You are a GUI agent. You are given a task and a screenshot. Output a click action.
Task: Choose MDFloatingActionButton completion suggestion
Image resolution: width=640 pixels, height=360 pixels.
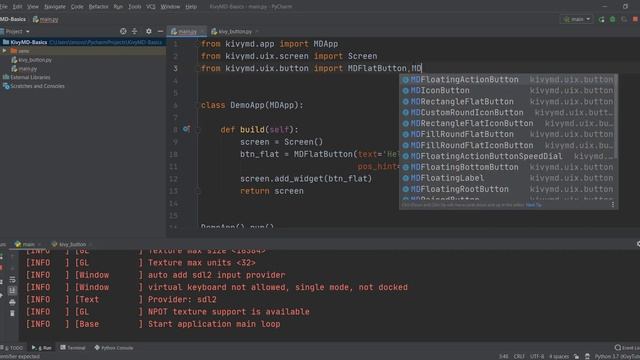507,80
